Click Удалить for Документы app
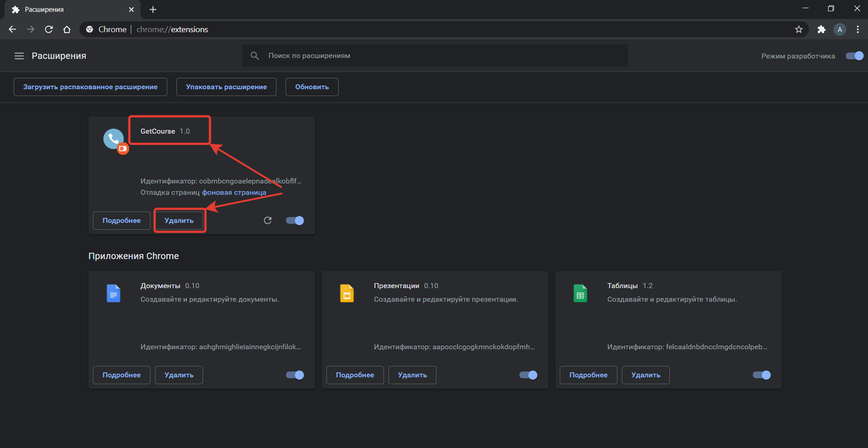 (179, 375)
